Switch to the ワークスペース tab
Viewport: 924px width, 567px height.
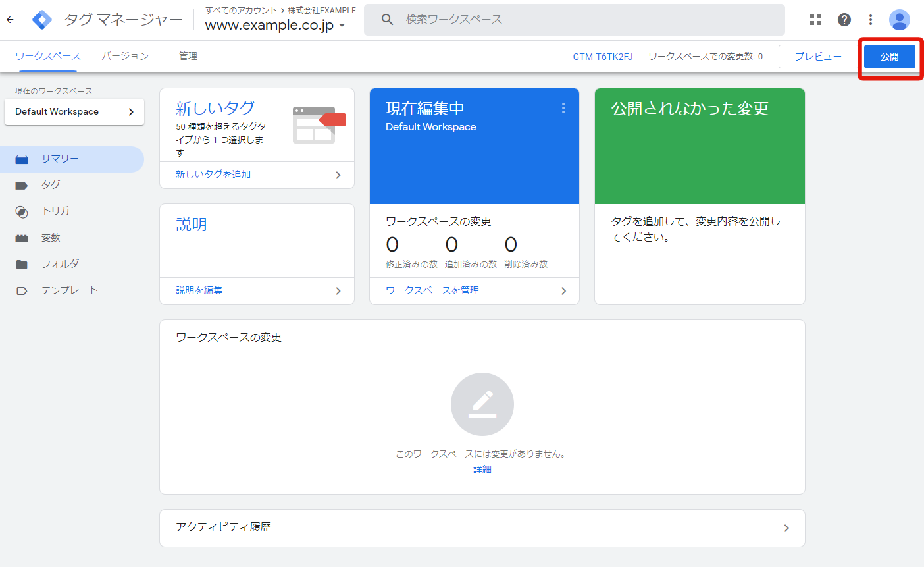coord(47,56)
